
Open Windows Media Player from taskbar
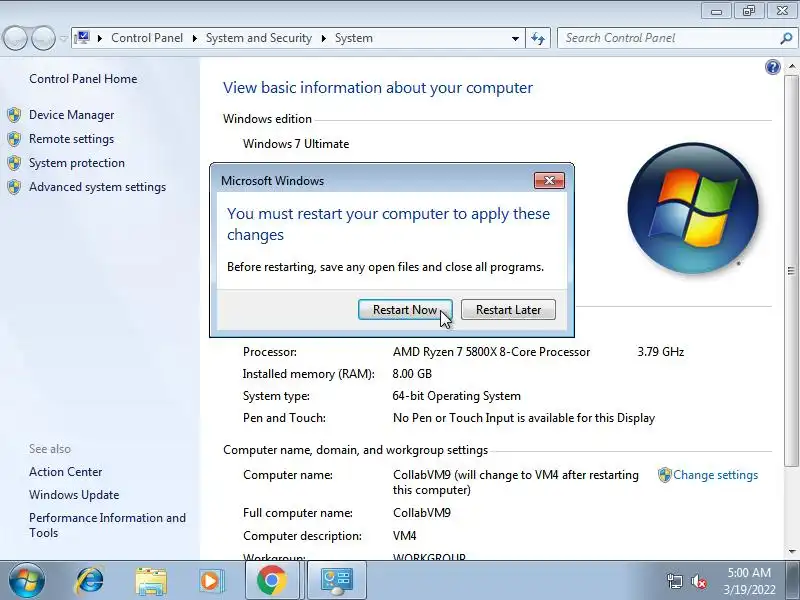pyautogui.click(x=210, y=581)
